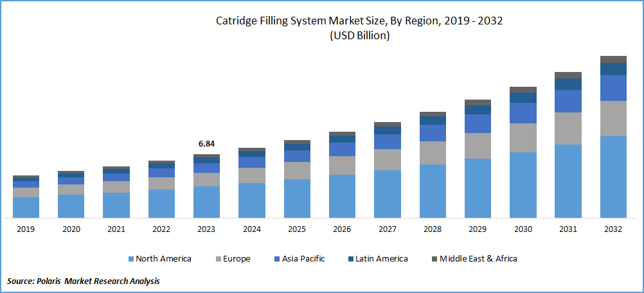644x293 pixels.
Task: Click the 2032 axis label
Action: (613, 230)
